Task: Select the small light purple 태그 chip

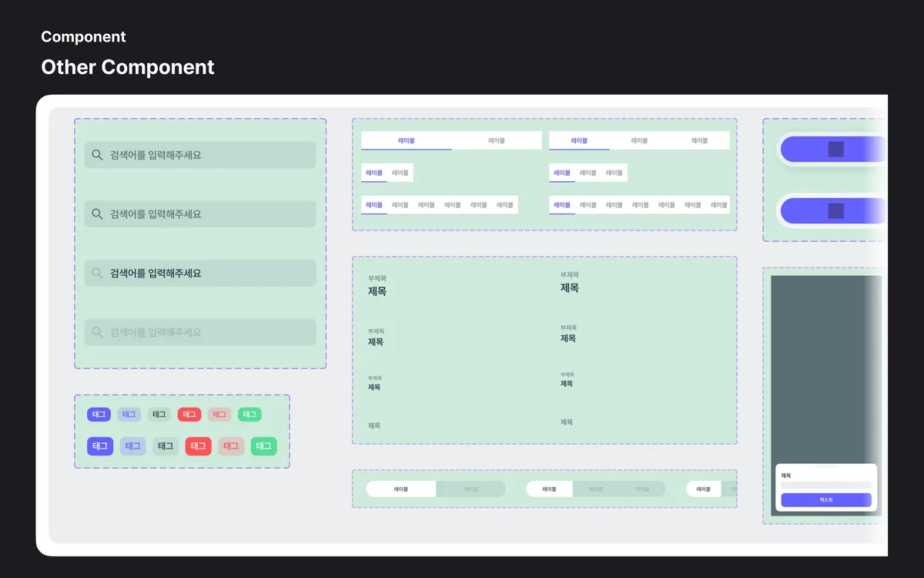Action: pos(129,415)
